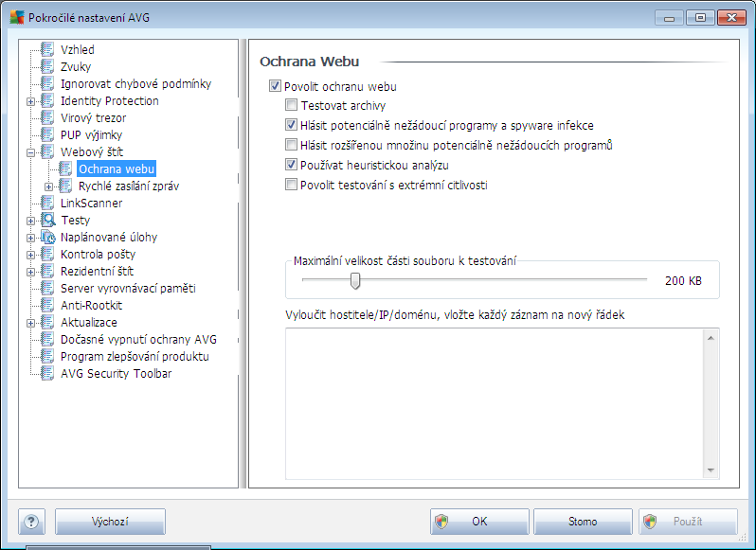Click the Ochrana webu item icon

coord(65,169)
